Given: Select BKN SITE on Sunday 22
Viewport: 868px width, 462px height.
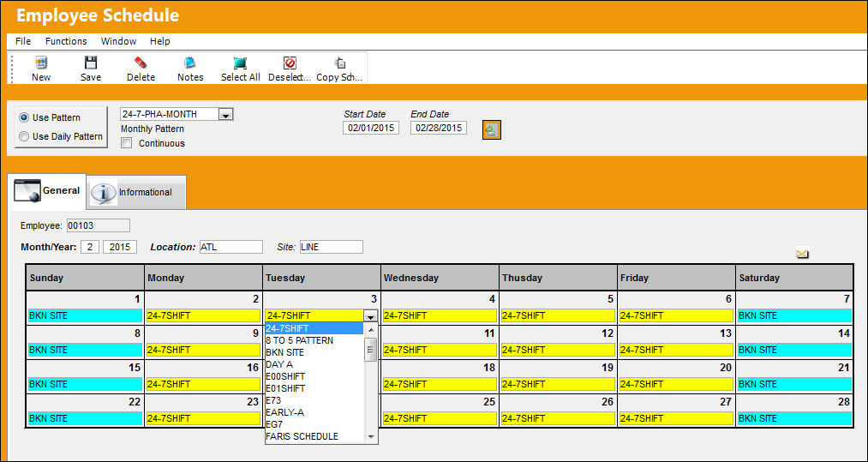Looking at the screenshot, I should (85, 419).
